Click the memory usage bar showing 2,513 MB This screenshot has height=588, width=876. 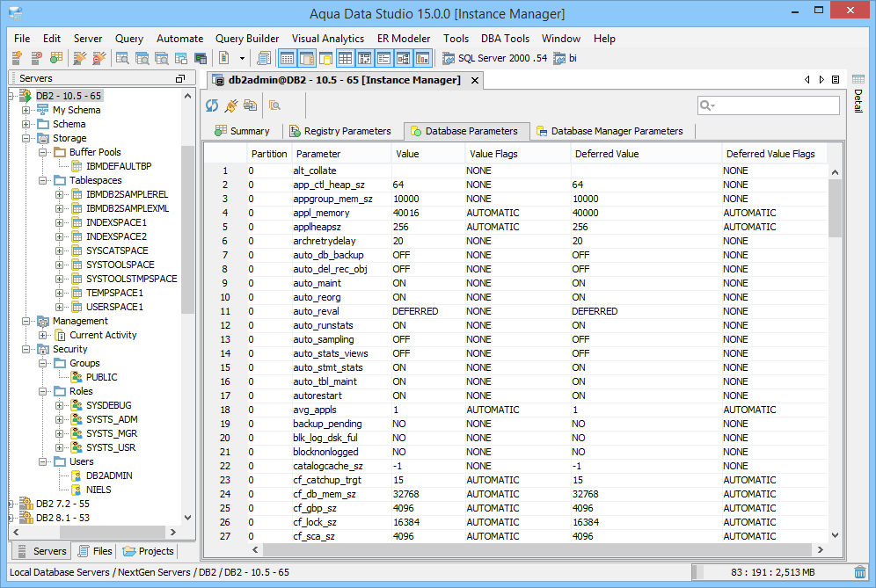(x=772, y=572)
